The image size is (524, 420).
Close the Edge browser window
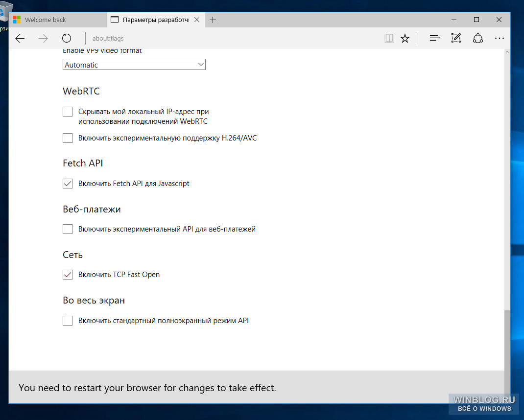coord(499,20)
